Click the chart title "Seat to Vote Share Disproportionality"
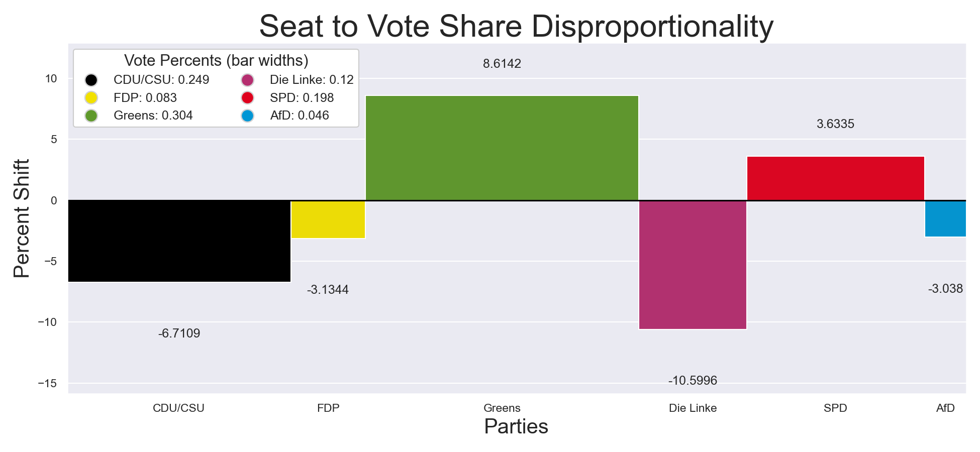This screenshot has height=452, width=980. tap(516, 26)
